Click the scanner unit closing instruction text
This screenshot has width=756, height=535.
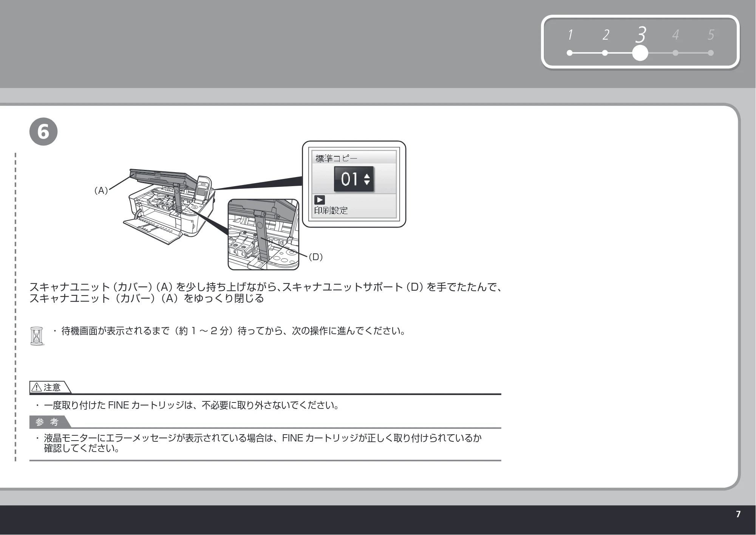point(266,293)
